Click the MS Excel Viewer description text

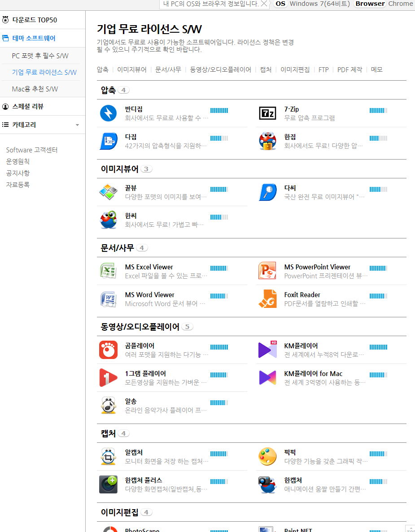[166, 276]
